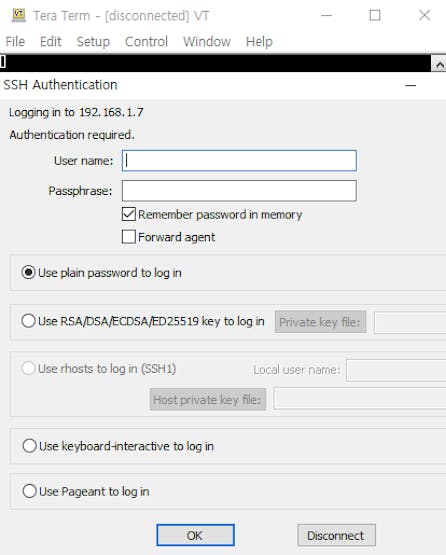The height and width of the screenshot is (555, 446).
Task: Open the Control menu
Action: coord(146,42)
